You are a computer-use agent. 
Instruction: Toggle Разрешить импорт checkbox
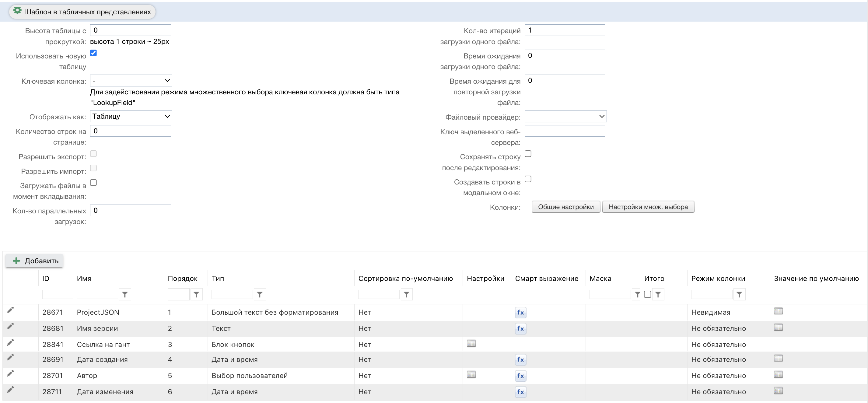94,168
